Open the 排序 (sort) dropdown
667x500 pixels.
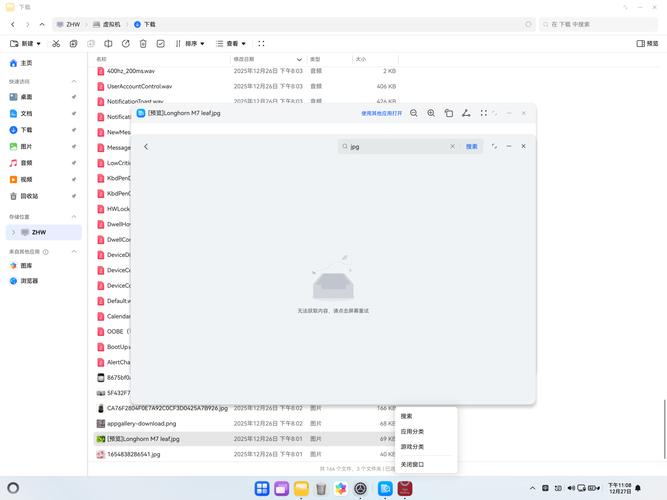point(190,43)
